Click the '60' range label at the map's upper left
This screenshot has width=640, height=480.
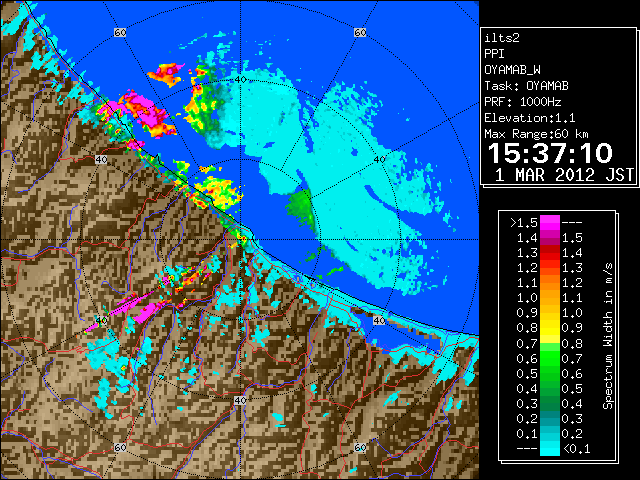click(x=120, y=32)
